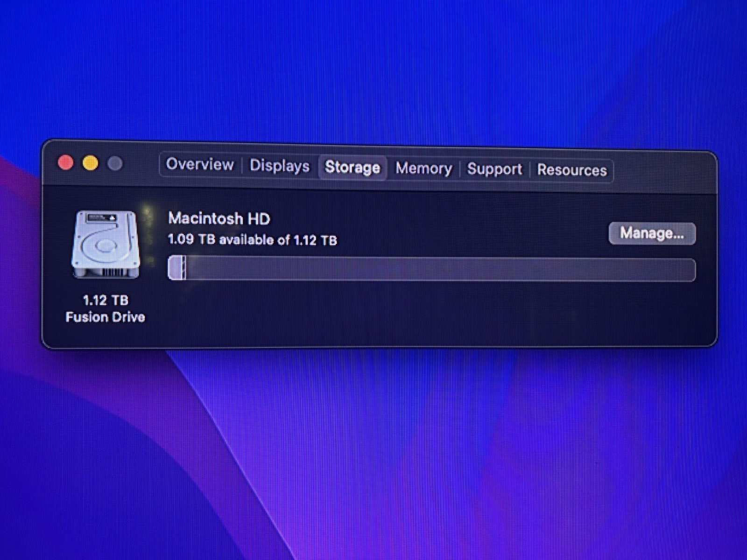Viewport: 747px width, 560px height.
Task: Minimize the window with yellow button
Action: [90, 163]
